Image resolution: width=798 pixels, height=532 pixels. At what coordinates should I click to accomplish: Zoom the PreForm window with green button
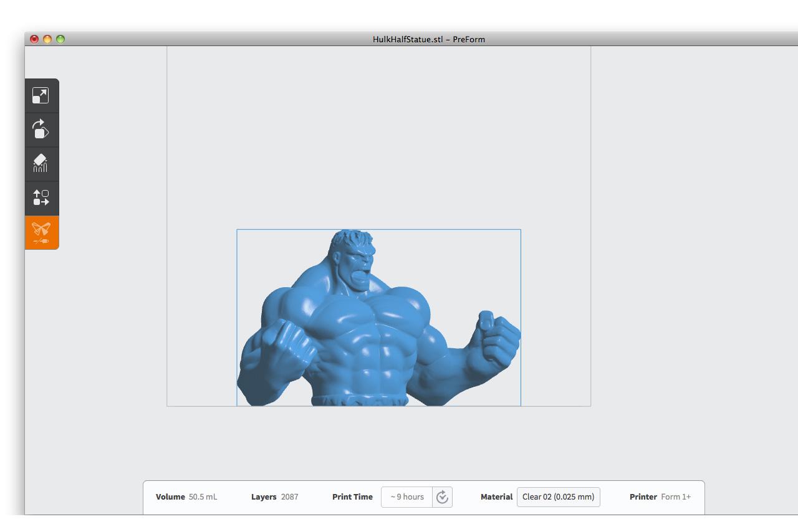(60, 39)
